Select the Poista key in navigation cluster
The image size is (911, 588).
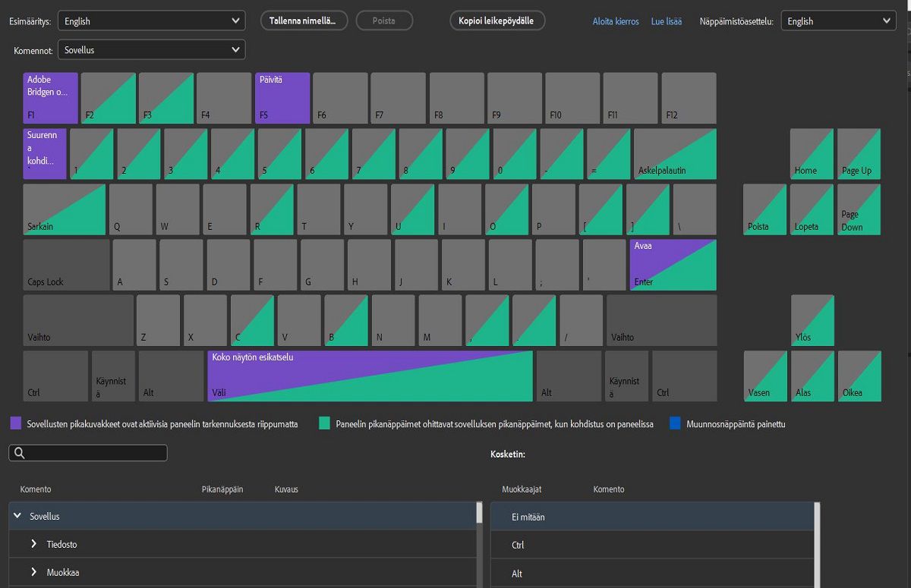click(x=764, y=209)
